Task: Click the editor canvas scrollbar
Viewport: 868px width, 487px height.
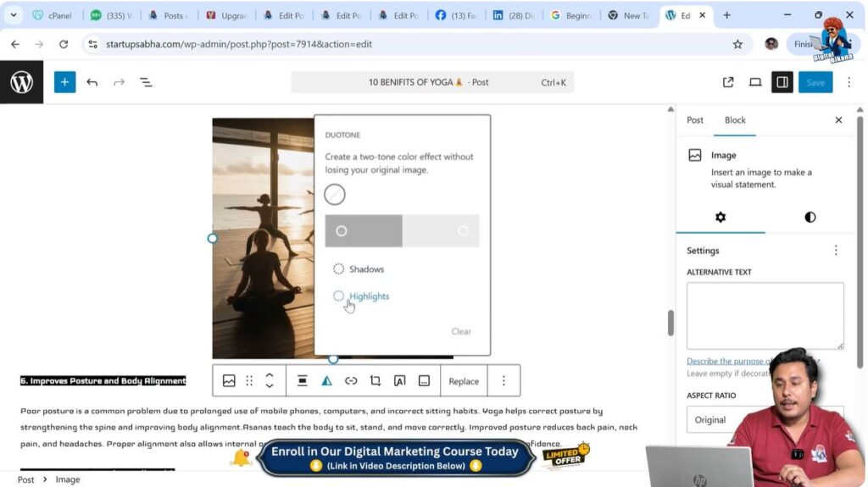Action: (x=670, y=323)
